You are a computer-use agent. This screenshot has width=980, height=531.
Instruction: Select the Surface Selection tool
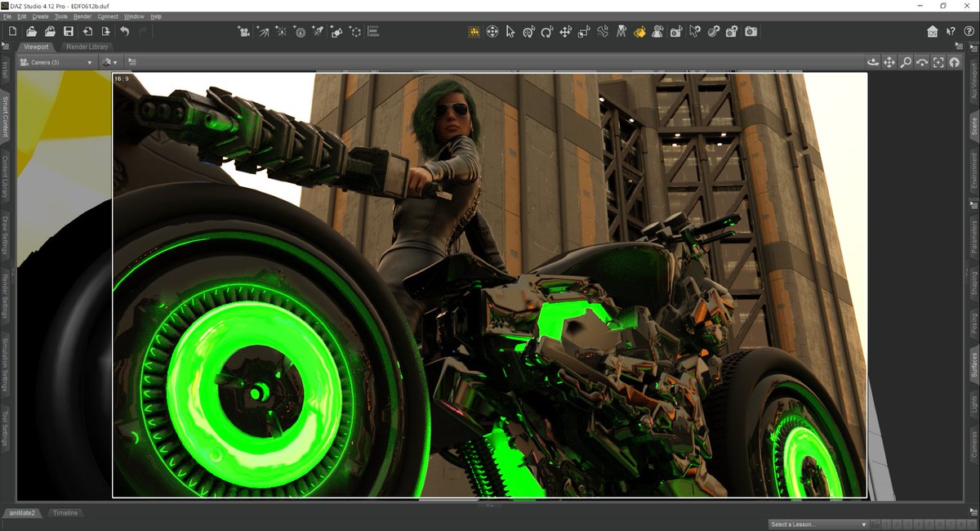639,31
